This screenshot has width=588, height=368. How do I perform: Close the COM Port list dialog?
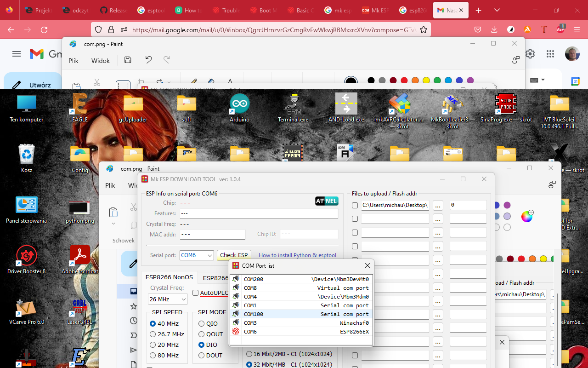coord(367,265)
